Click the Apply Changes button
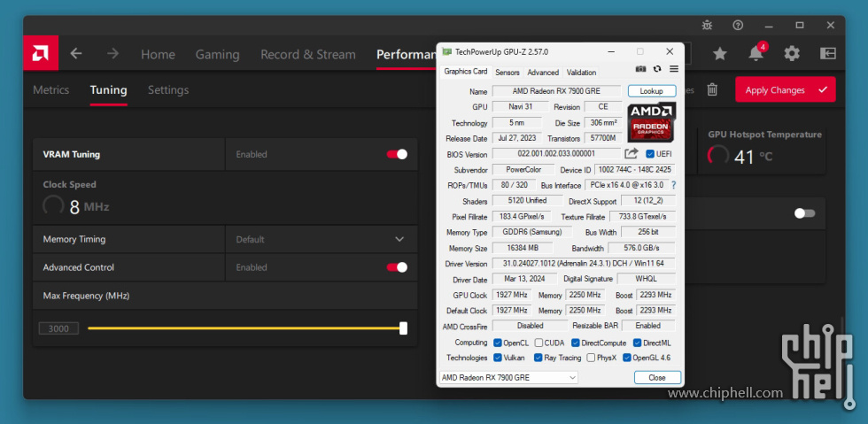Screen dimensions: 868x424 point(785,89)
